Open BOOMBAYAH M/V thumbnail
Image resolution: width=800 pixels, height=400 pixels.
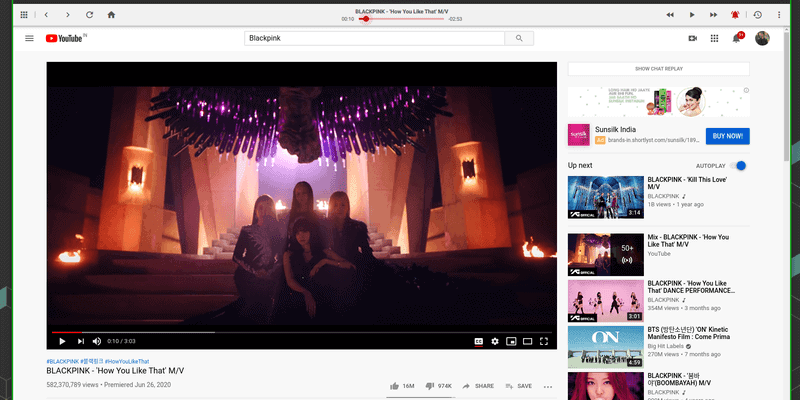[606, 386]
